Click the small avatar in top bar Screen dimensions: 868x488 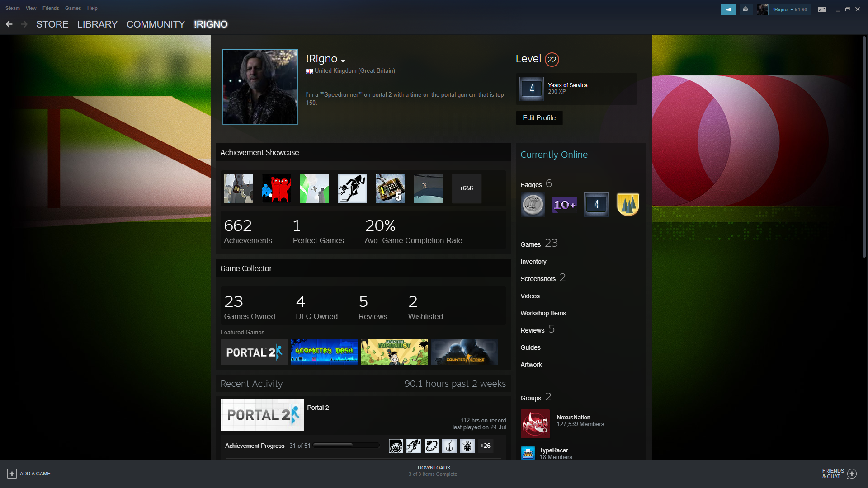pos(762,9)
